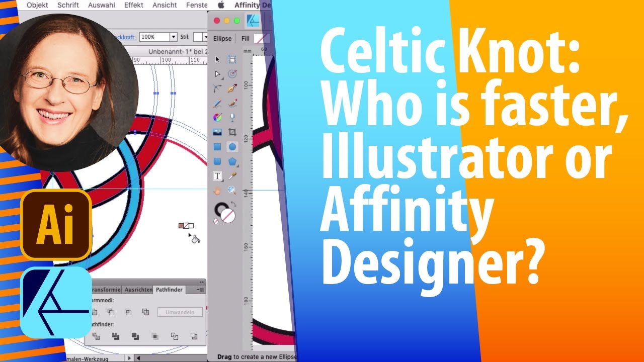Select the Place Image tool
Screen dimensions: 644x362
[x=217, y=132]
